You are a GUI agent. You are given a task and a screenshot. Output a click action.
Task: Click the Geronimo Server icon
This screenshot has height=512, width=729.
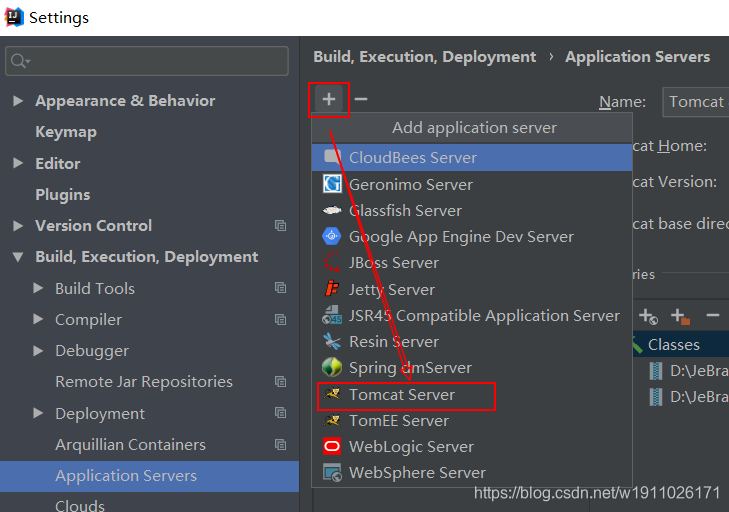tap(332, 184)
